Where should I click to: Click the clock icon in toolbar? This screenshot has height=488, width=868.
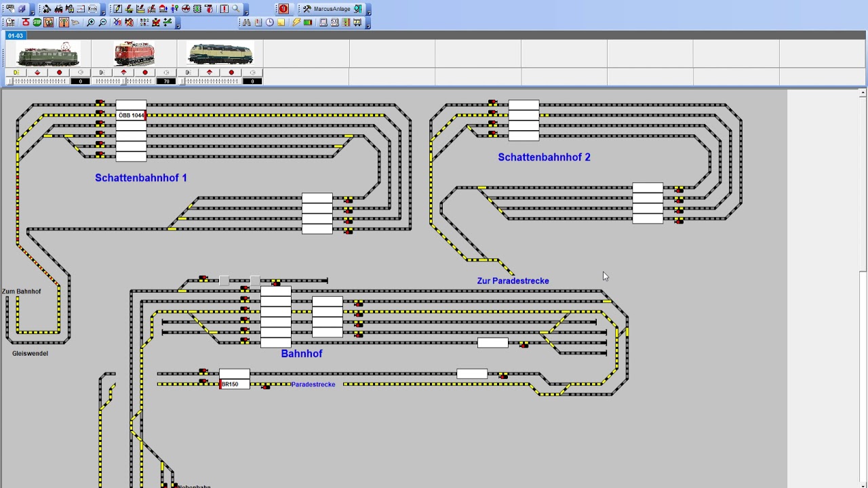pyautogui.click(x=269, y=22)
